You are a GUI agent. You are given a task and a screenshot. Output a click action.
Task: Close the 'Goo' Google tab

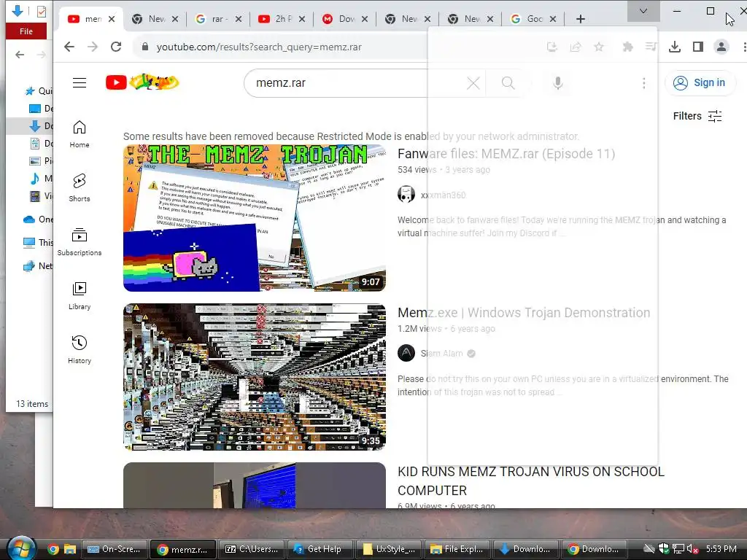(x=553, y=19)
